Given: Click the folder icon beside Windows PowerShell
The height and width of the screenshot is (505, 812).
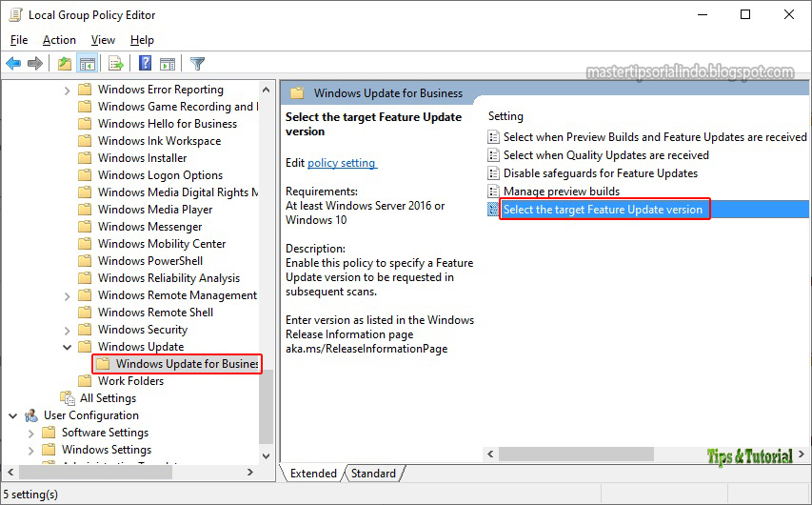Looking at the screenshot, I should [x=85, y=261].
